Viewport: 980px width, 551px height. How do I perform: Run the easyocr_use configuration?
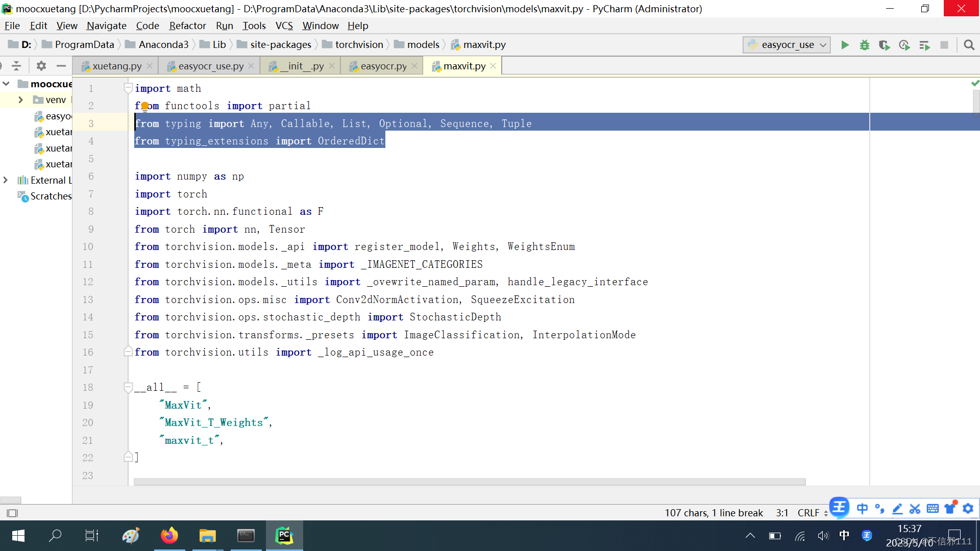coord(845,45)
